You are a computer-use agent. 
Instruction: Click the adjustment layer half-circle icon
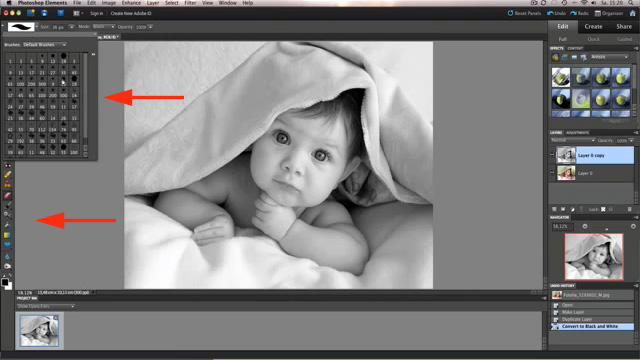572,209
